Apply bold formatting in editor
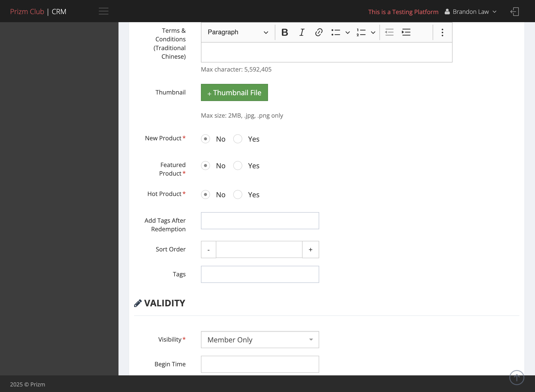This screenshot has width=535, height=392. 285,32
